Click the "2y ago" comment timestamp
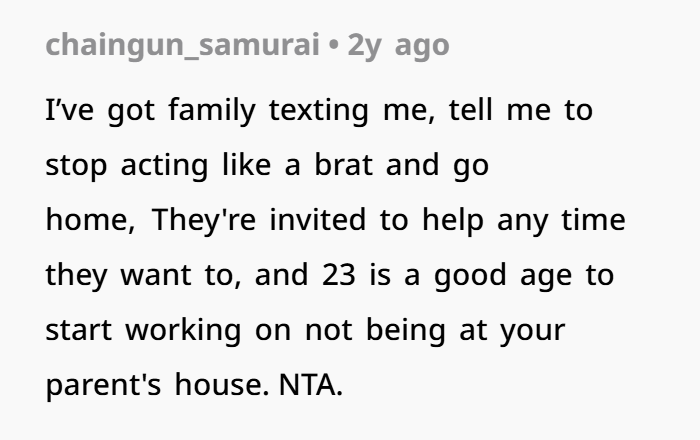Viewport: 700px width, 440px height. pyautogui.click(x=398, y=46)
